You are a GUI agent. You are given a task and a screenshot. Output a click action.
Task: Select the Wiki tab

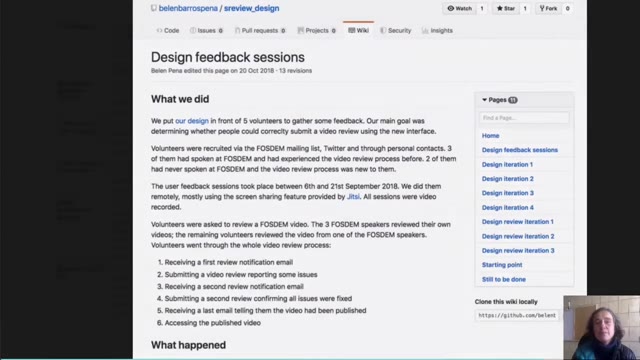pyautogui.click(x=358, y=31)
